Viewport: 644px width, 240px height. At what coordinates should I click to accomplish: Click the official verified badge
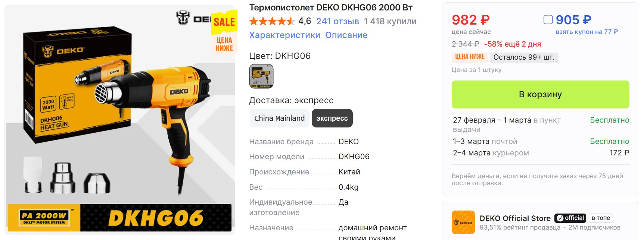coord(570,218)
